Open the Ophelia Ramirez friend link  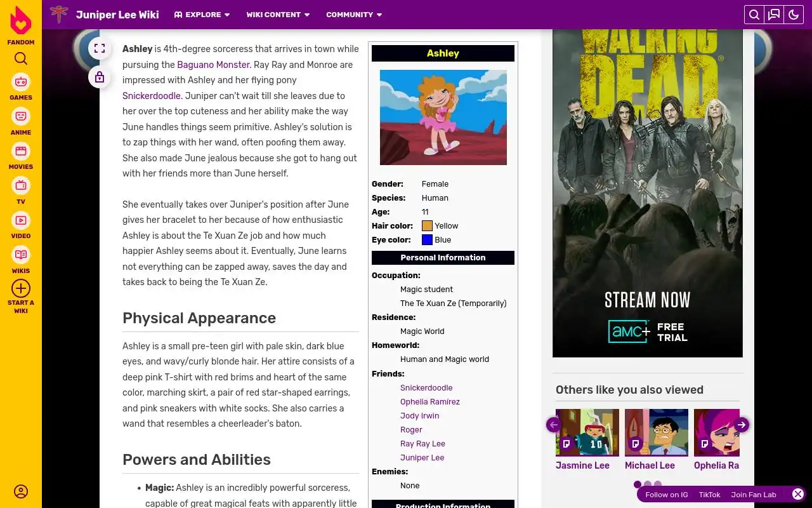[x=430, y=402]
